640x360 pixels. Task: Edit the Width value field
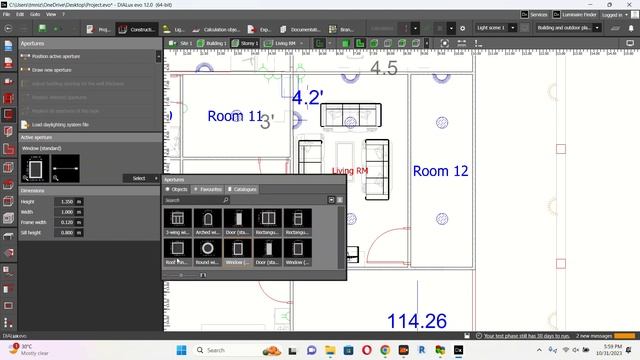coord(64,212)
